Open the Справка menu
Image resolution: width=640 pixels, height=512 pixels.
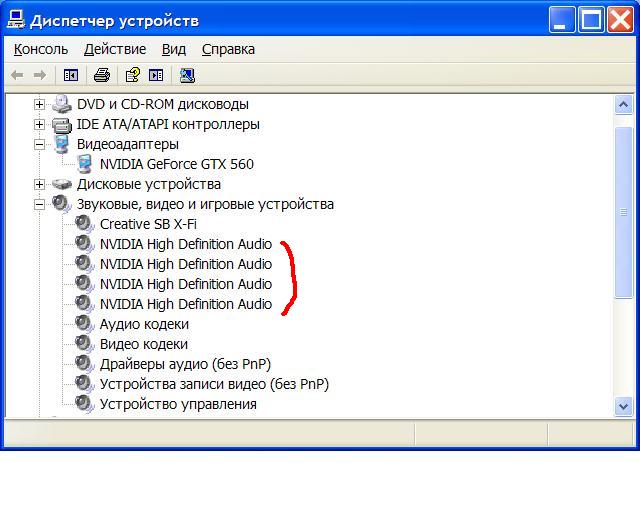(x=228, y=49)
